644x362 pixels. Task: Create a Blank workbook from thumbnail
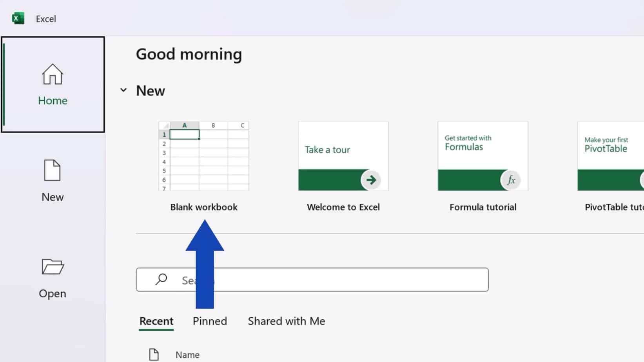(x=204, y=156)
